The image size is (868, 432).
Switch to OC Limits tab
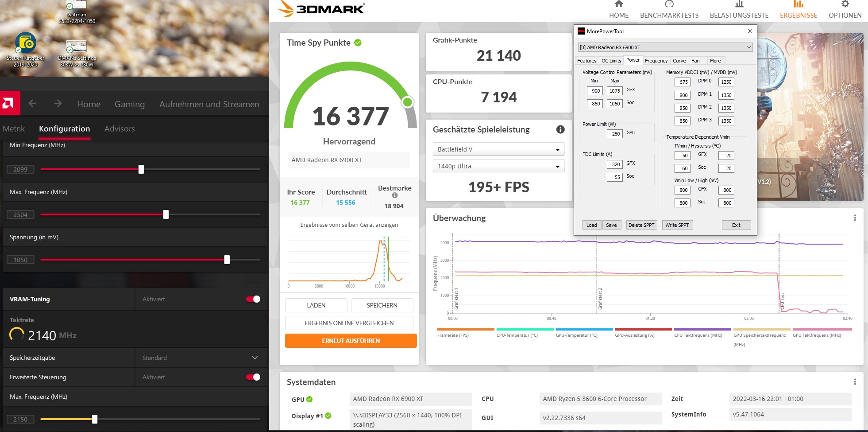pos(611,61)
